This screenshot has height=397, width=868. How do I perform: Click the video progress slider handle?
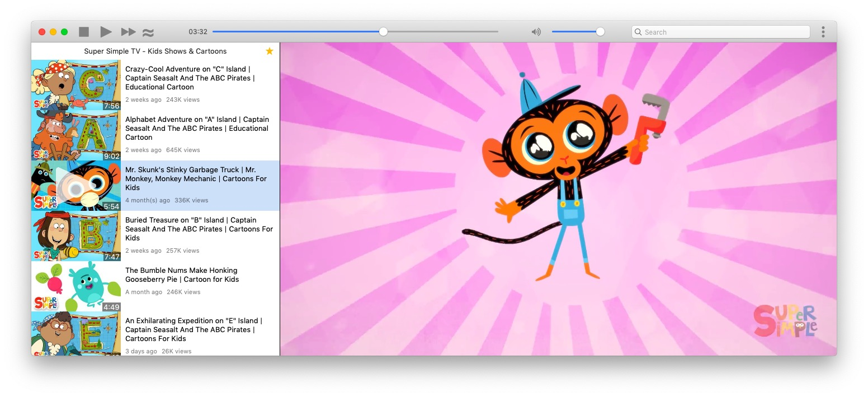[383, 32]
